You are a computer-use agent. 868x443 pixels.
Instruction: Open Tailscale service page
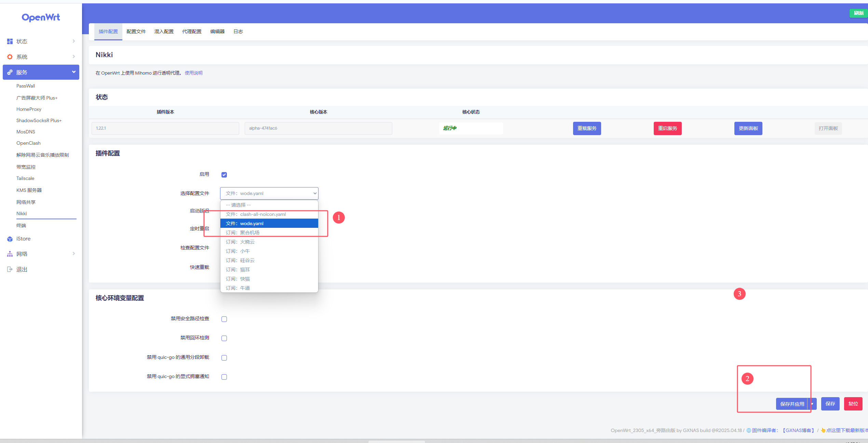coord(25,178)
